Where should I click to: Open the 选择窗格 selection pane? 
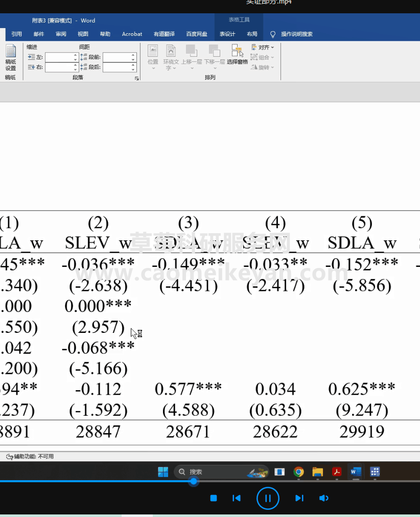coord(237,54)
